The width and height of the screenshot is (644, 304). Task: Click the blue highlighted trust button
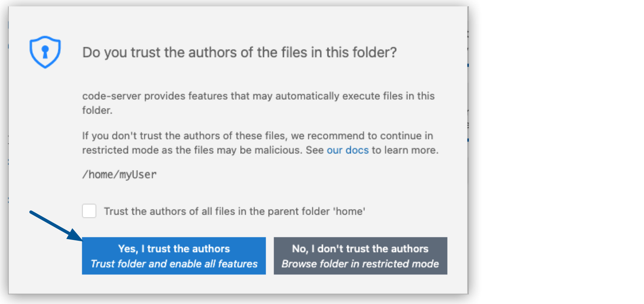tap(174, 255)
